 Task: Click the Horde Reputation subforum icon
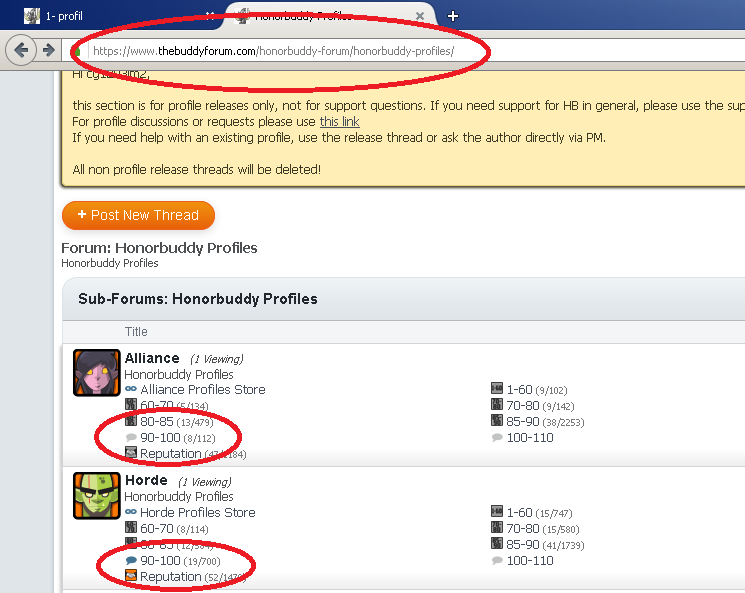(x=131, y=576)
